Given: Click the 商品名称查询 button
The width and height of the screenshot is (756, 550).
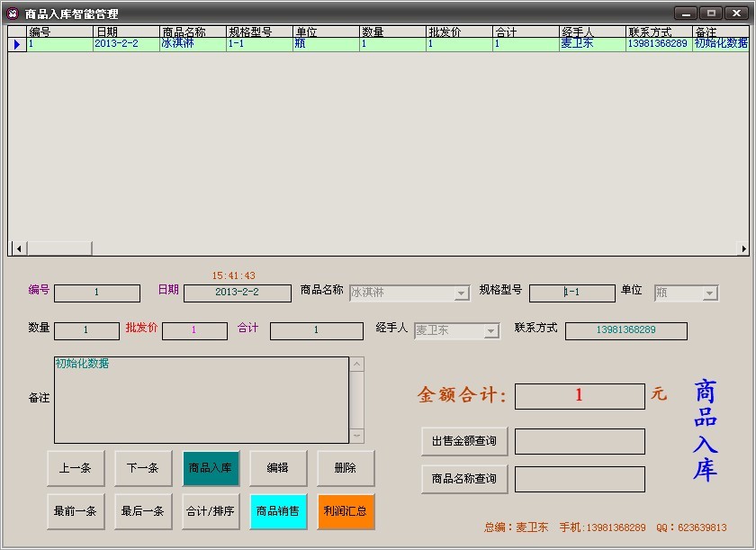Looking at the screenshot, I should [464, 479].
